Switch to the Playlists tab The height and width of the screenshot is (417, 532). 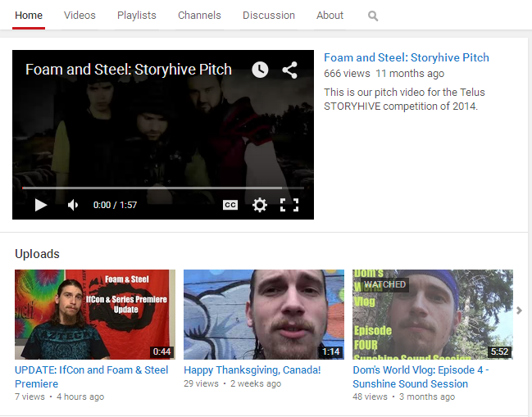click(x=137, y=16)
